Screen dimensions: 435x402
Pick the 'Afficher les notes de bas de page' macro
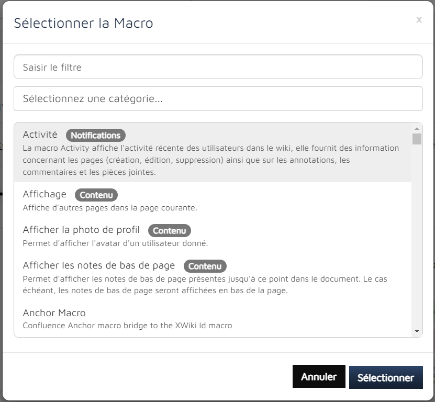tap(213, 277)
